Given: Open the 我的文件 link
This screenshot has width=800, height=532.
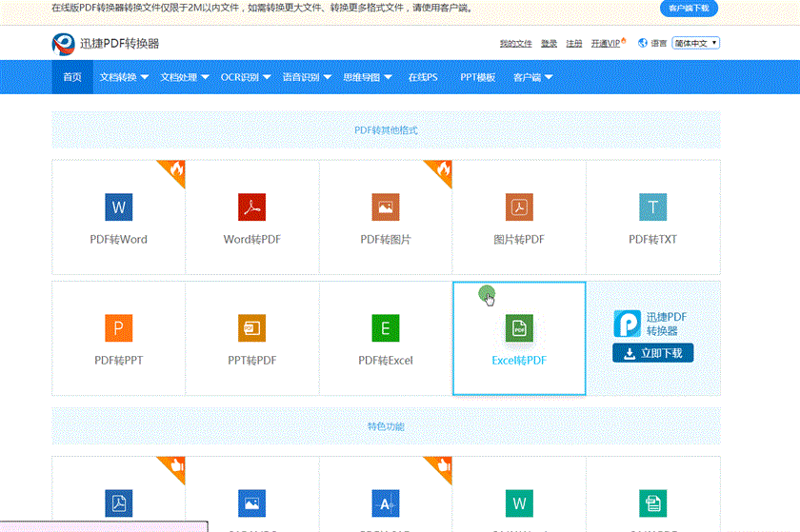Looking at the screenshot, I should coord(515,44).
